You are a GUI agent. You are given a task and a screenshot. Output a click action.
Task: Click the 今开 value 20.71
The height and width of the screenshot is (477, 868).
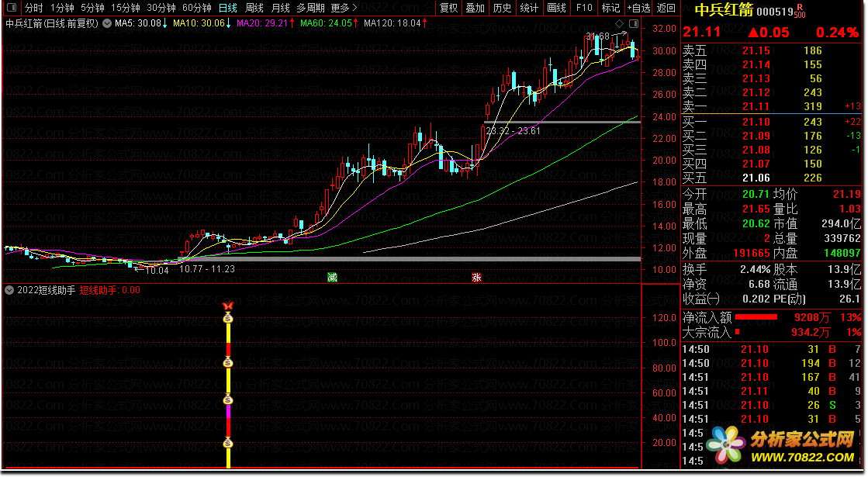coord(756,194)
